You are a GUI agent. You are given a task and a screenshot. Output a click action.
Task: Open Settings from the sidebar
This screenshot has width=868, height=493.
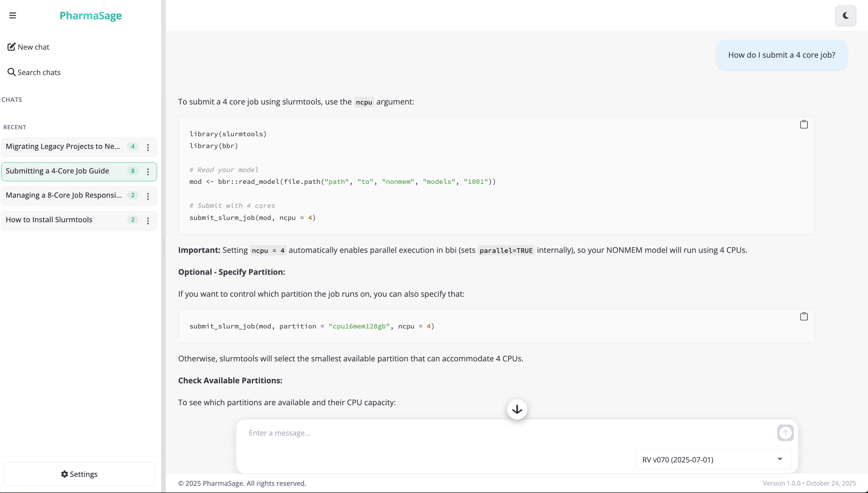click(x=79, y=474)
